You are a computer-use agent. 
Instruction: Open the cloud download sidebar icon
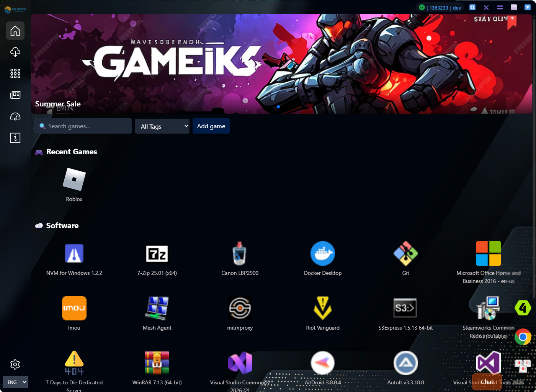pos(15,52)
